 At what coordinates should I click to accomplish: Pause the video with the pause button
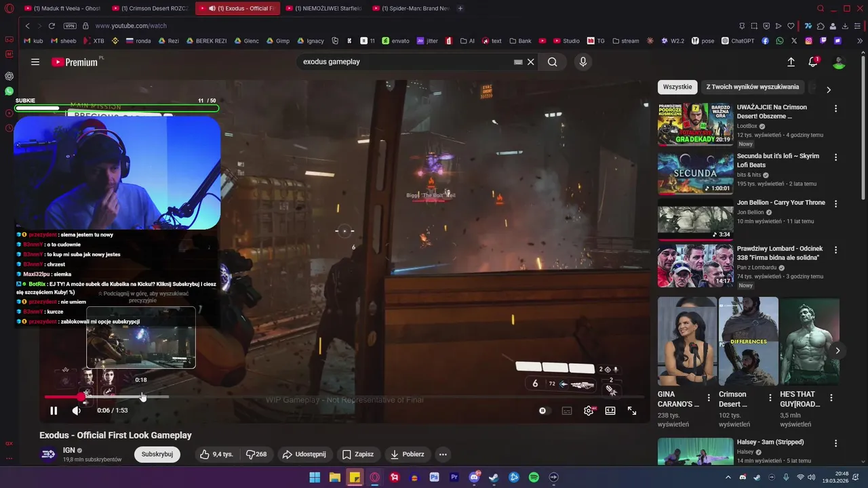[x=54, y=411]
